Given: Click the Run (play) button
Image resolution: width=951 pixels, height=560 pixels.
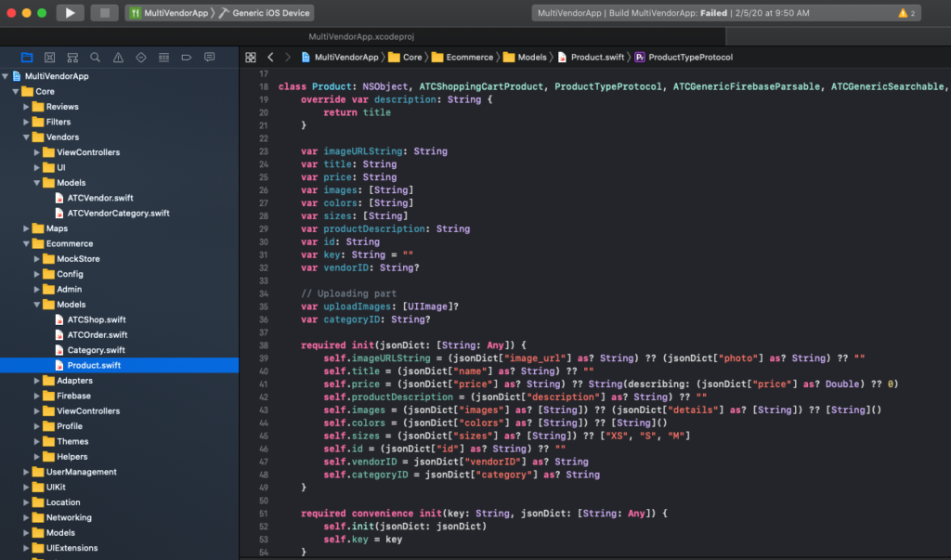Looking at the screenshot, I should (x=70, y=13).
